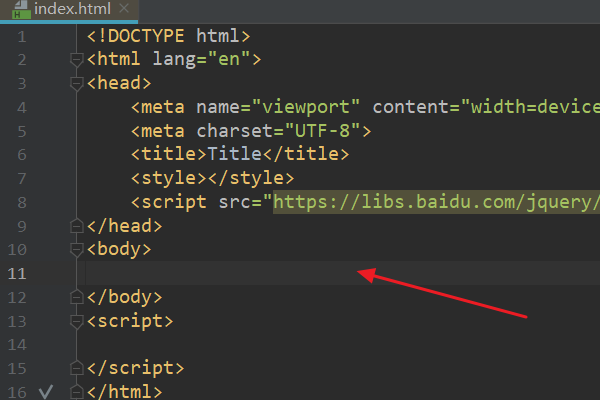Click the <!DOCTYPE html> declaration
Viewport: 600px width, 400px height.
click(x=168, y=36)
